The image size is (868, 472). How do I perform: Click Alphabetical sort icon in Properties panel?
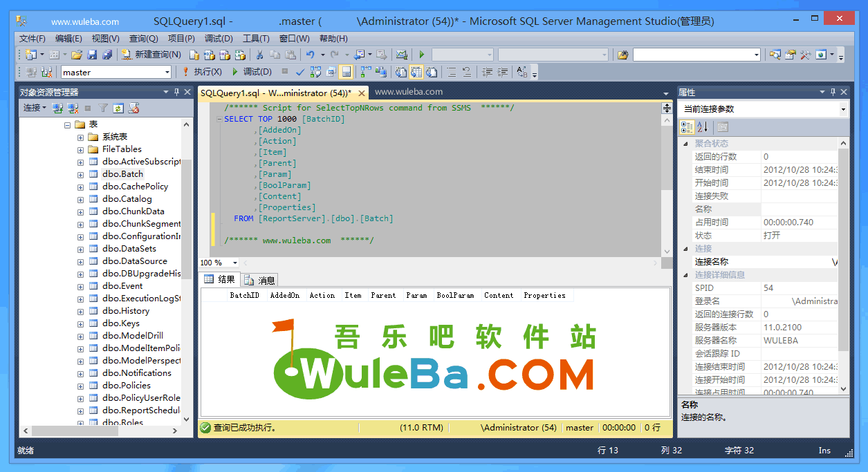pos(702,127)
